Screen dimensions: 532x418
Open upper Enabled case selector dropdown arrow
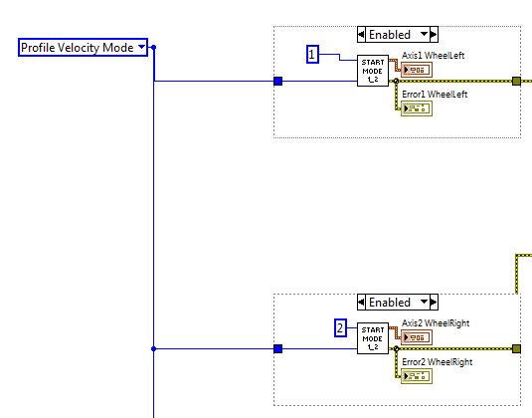[x=424, y=34]
